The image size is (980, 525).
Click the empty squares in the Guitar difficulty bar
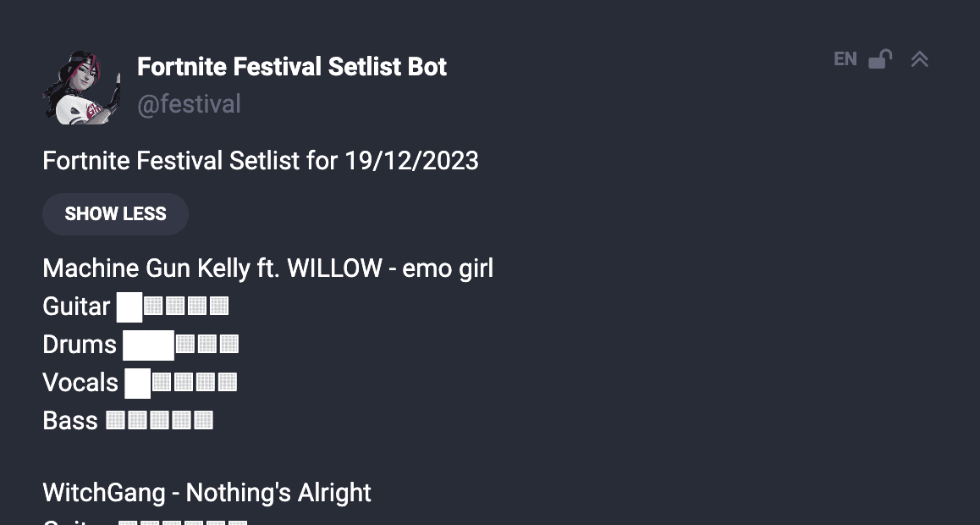coord(186,307)
